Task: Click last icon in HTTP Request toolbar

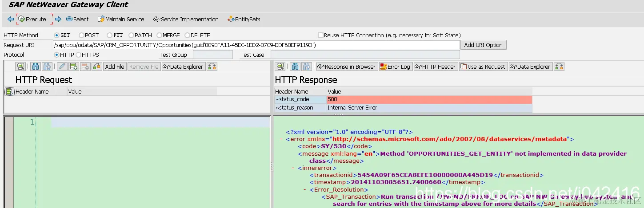Action: pos(212,67)
